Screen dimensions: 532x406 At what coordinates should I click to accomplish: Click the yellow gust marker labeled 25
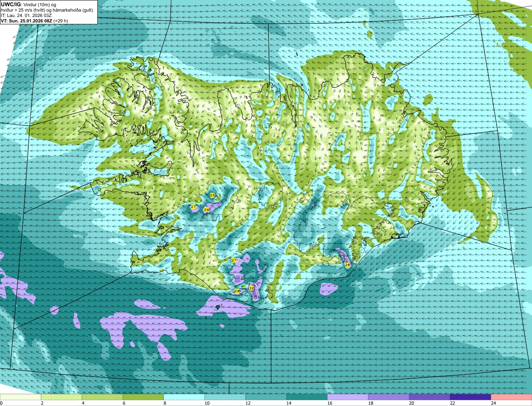pyautogui.click(x=212, y=195)
